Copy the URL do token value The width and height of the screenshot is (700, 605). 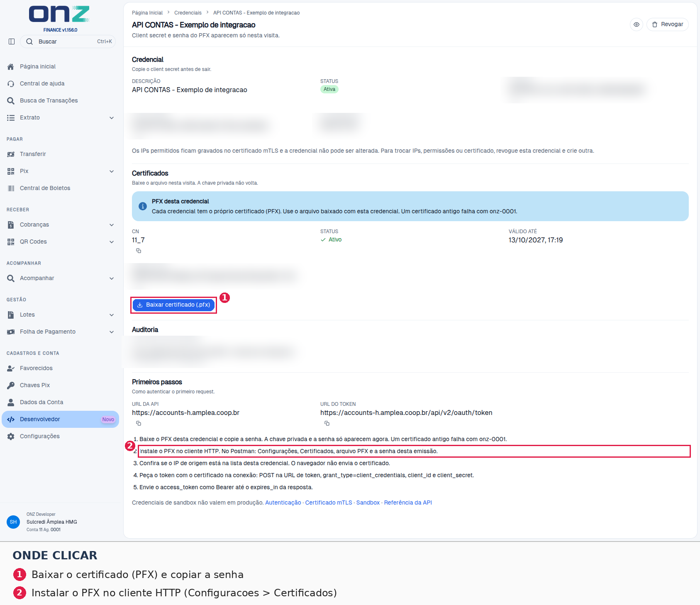click(x=327, y=423)
